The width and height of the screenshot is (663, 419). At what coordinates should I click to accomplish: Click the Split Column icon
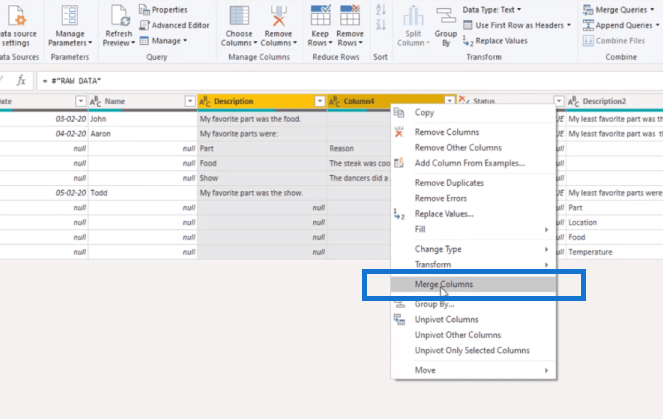click(413, 15)
